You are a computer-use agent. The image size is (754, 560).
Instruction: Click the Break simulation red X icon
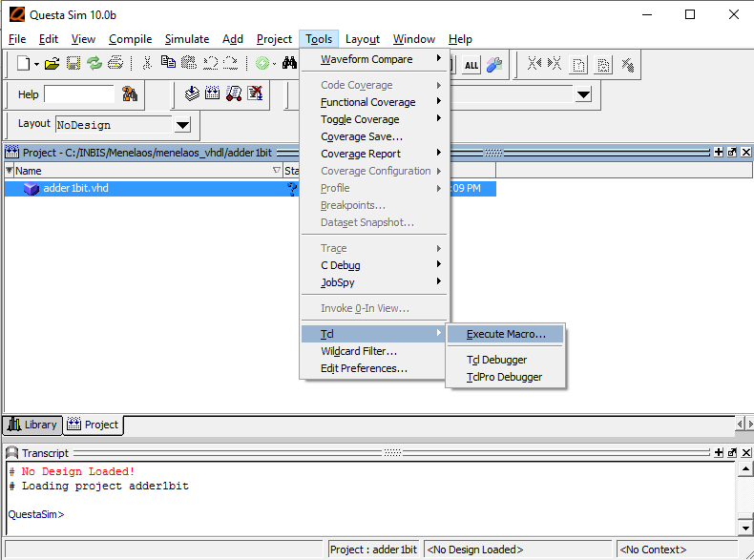tap(255, 93)
